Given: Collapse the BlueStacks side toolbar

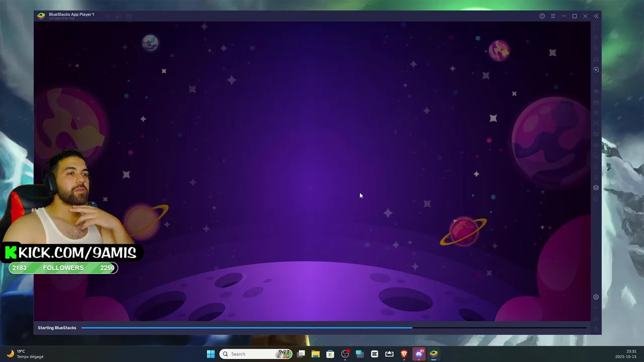Looking at the screenshot, I should [x=596, y=16].
